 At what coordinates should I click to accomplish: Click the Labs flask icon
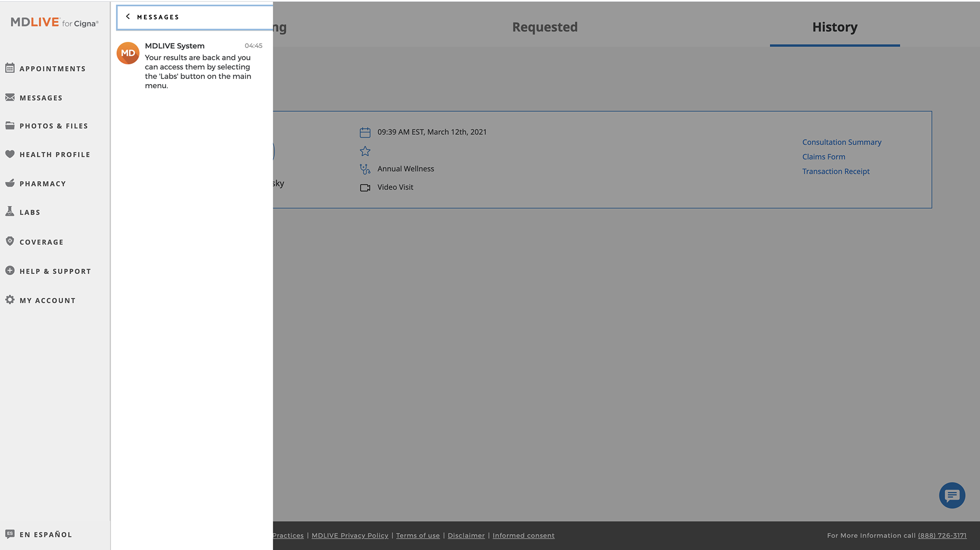pyautogui.click(x=10, y=211)
